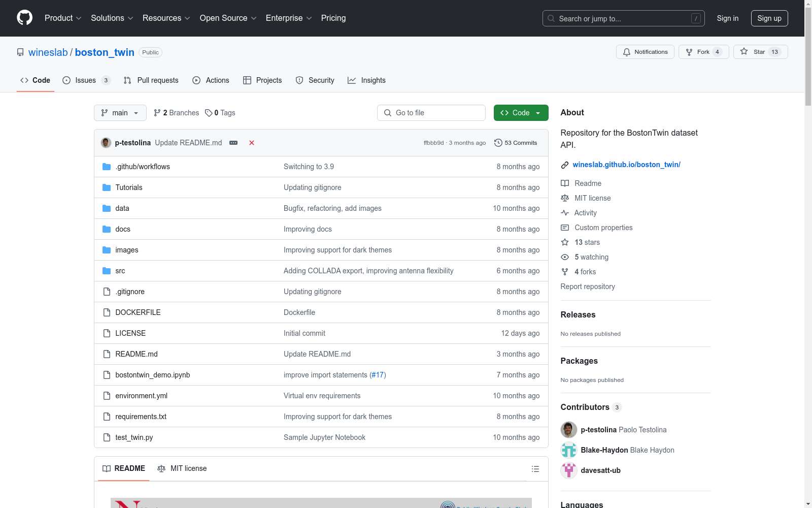
Task: View the 2 Branches list
Action: pyautogui.click(x=177, y=113)
